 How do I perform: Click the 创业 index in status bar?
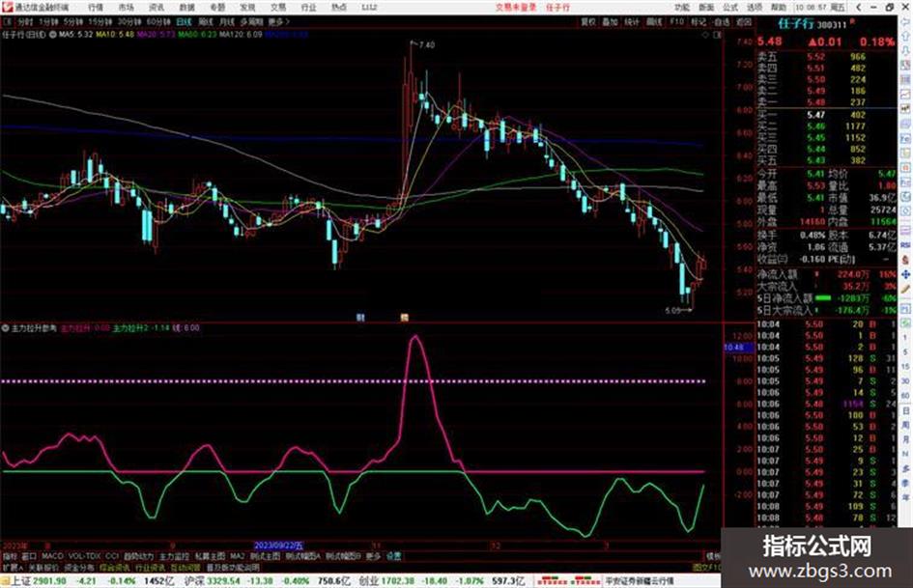pyautogui.click(x=368, y=581)
